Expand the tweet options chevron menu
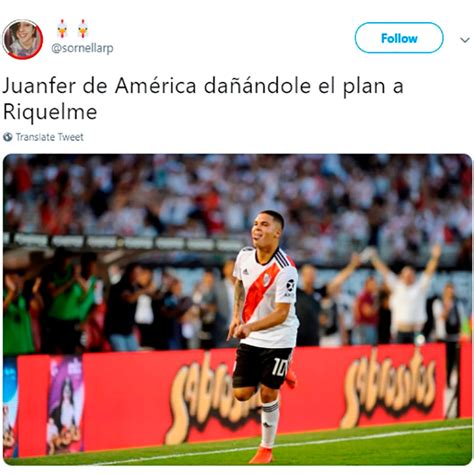Image resolution: width=474 pixels, height=474 pixels. coord(465,40)
